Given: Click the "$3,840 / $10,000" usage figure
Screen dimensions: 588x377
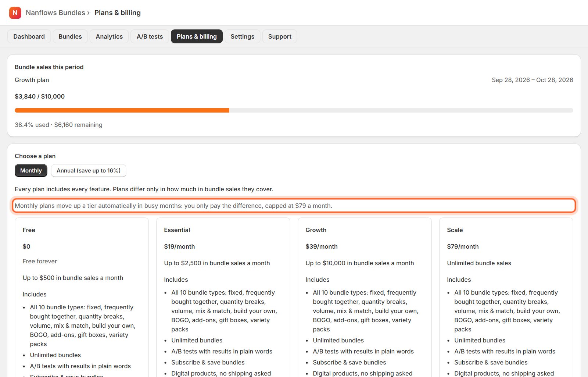Looking at the screenshot, I should tap(40, 96).
